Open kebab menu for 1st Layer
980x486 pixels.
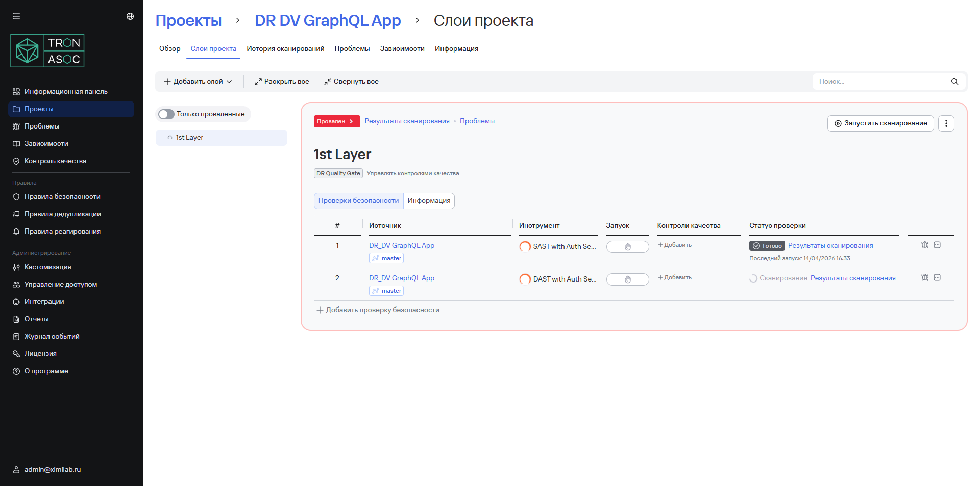pos(946,123)
